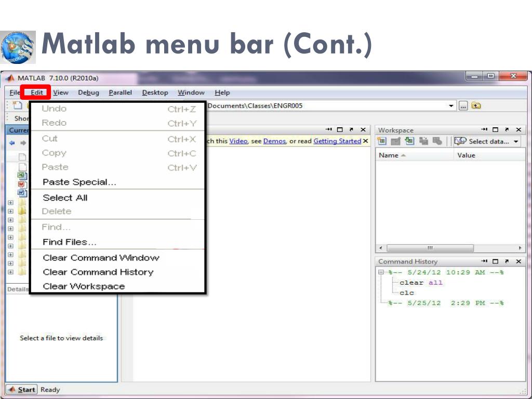532x399 pixels.
Task: Click the New file icon in the toolbar
Action: click(17, 105)
